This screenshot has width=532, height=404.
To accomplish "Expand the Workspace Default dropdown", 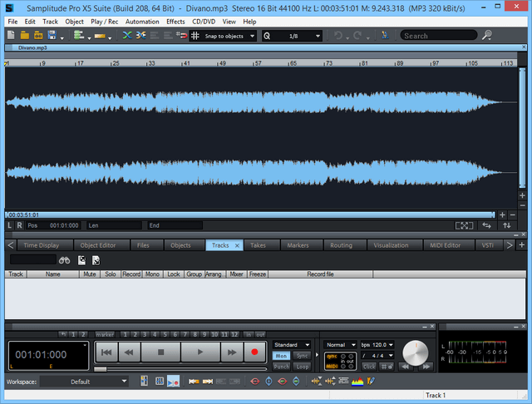I will coord(124,382).
